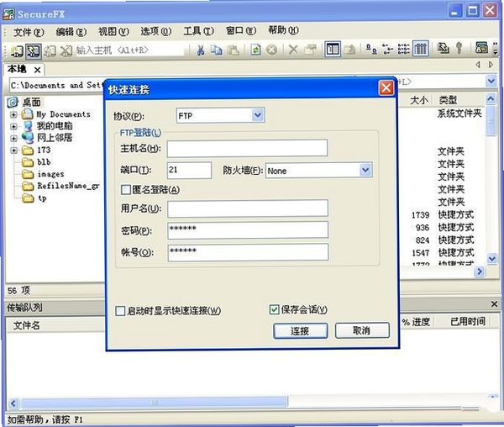Click the toolbar overflow chevron
The image size is (504, 427).
pyautogui.click(x=496, y=48)
